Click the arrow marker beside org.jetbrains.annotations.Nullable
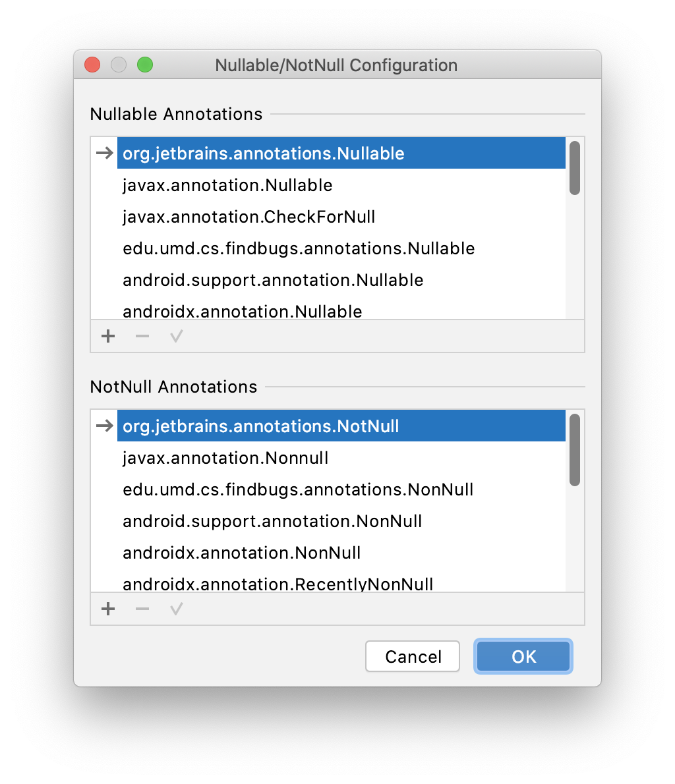 point(105,152)
